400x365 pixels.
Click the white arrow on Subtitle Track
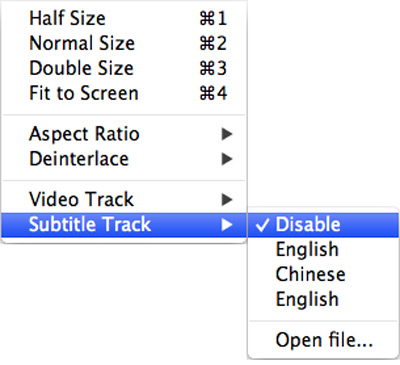pos(227,225)
